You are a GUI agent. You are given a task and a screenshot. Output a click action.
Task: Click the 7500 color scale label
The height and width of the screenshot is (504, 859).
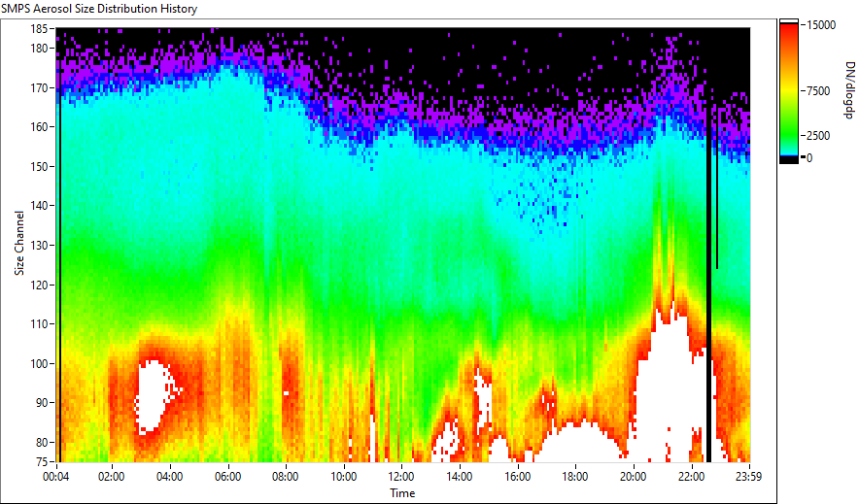pyautogui.click(x=818, y=91)
